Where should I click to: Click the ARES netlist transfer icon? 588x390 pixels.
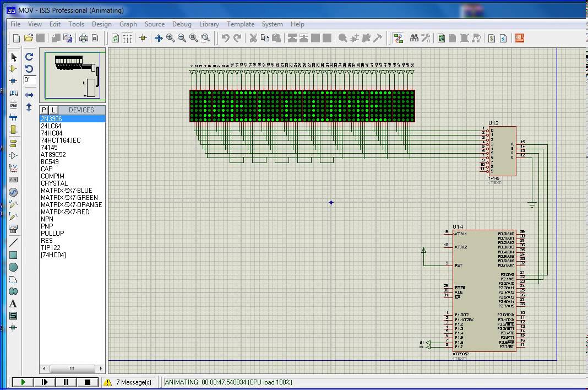tap(519, 38)
